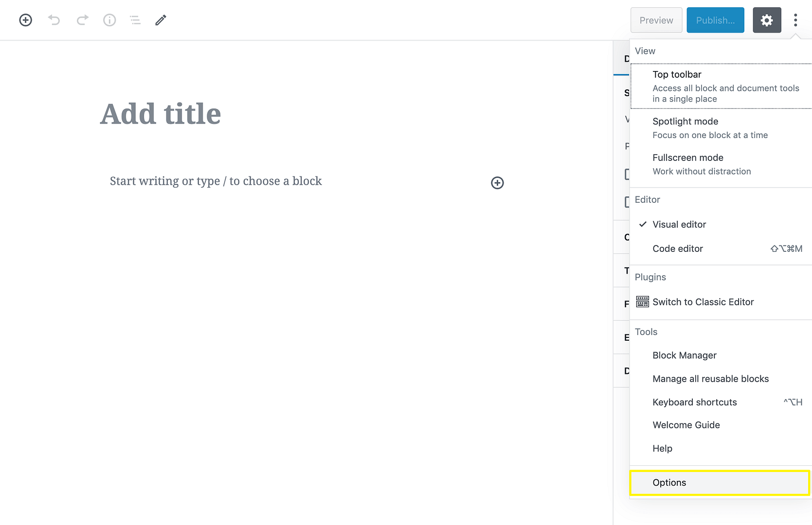Click the three-dot more options icon
This screenshot has width=812, height=525.
point(795,20)
